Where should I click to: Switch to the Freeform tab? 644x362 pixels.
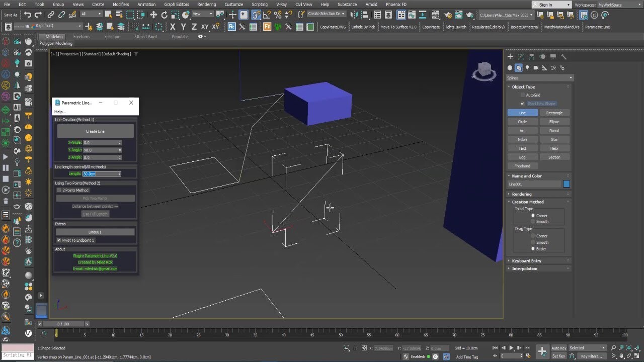pos(82,36)
